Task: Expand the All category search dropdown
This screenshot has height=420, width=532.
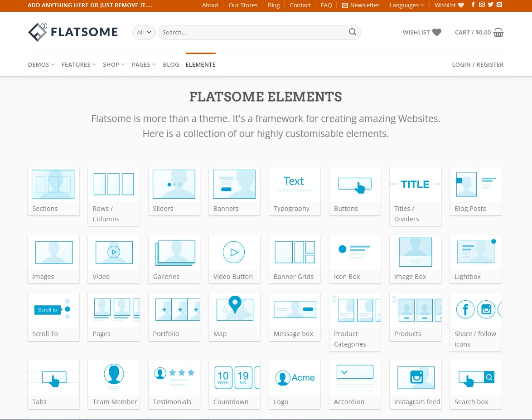Action: pyautogui.click(x=144, y=32)
